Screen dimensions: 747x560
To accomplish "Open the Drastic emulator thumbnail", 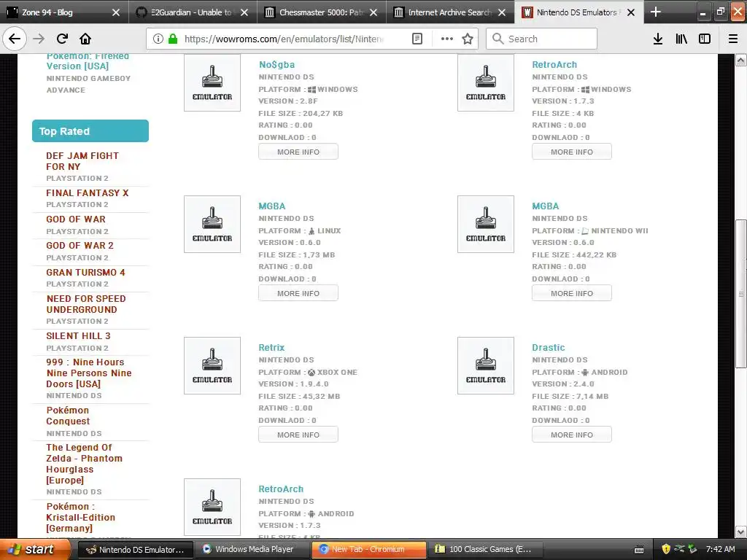I will [485, 366].
